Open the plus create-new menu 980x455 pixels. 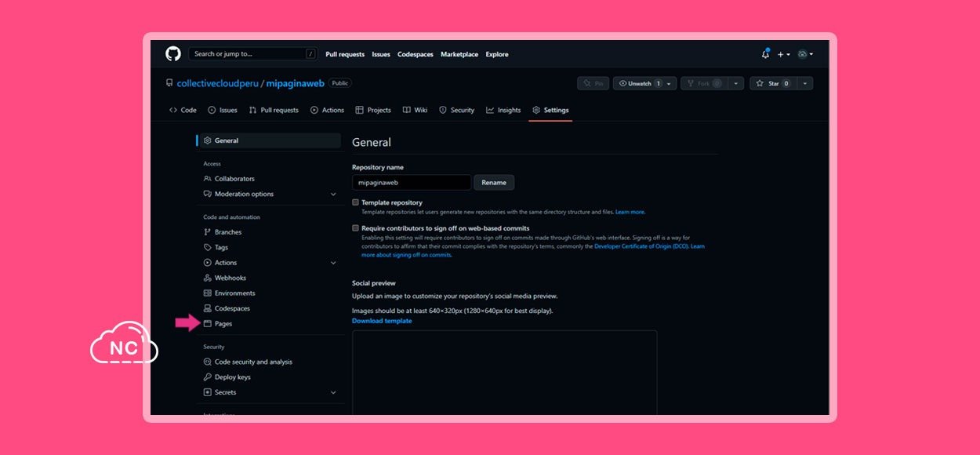(783, 54)
